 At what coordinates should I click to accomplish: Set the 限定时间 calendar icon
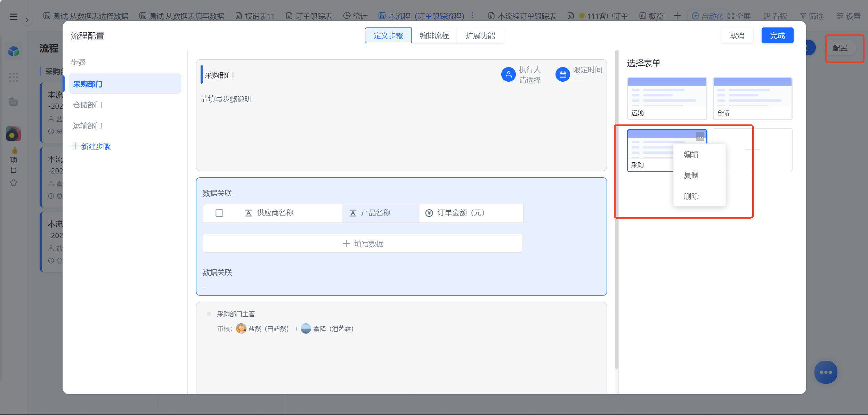563,74
